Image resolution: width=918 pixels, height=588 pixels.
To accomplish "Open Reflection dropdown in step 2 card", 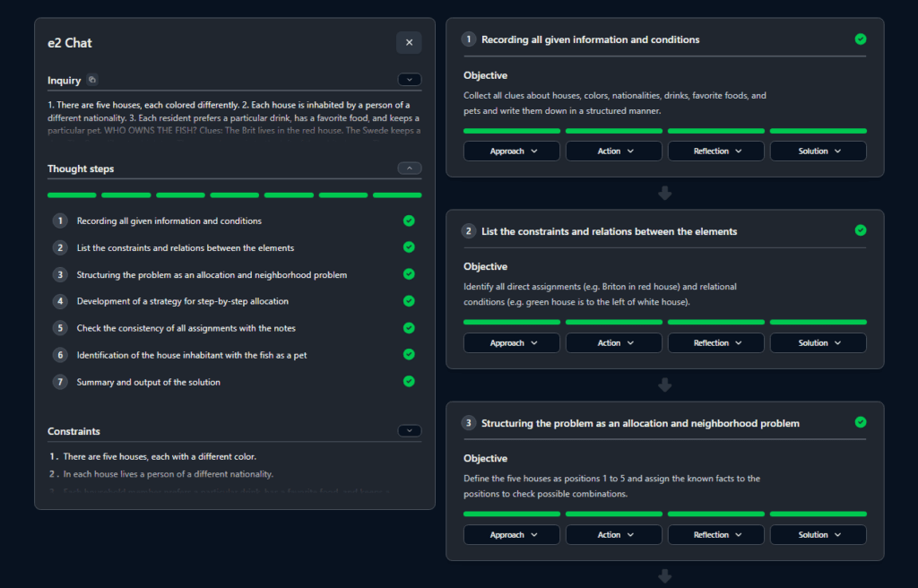I will click(x=715, y=343).
